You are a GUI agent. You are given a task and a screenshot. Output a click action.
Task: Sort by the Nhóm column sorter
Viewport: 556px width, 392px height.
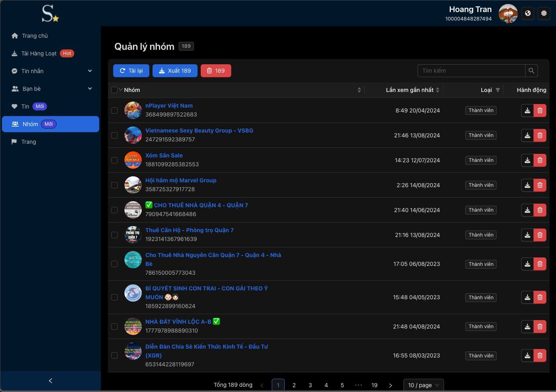tap(359, 90)
